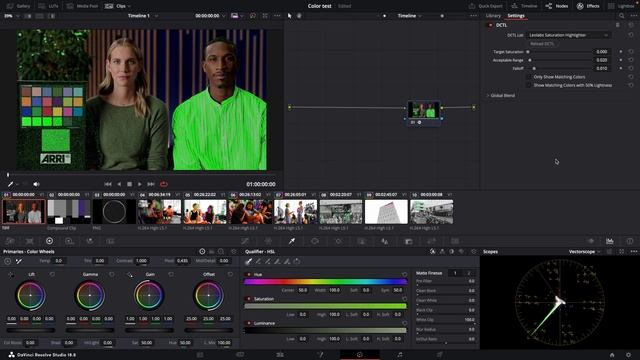Toggle the Hue qualifier enable dot
This screenshot has width=640, height=360.
click(x=249, y=275)
